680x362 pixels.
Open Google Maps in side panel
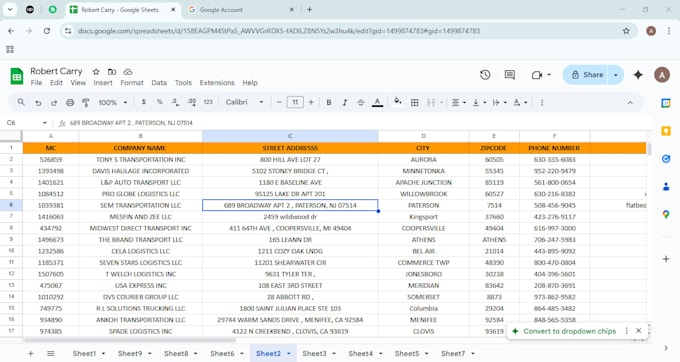click(x=666, y=214)
